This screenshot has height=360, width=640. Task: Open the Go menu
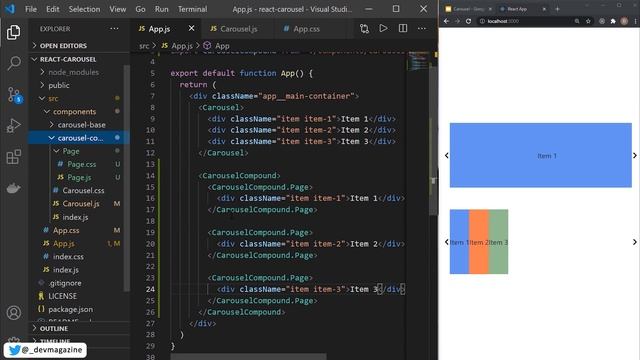(140, 9)
